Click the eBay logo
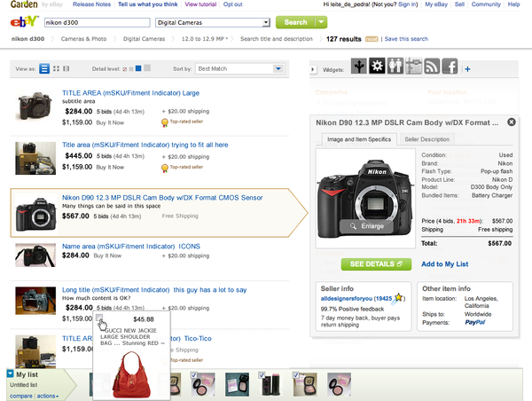The width and height of the screenshot is (532, 401). (24, 21)
